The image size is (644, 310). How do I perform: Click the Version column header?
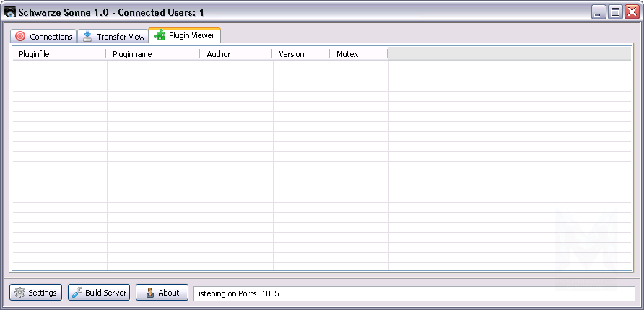[x=292, y=54]
